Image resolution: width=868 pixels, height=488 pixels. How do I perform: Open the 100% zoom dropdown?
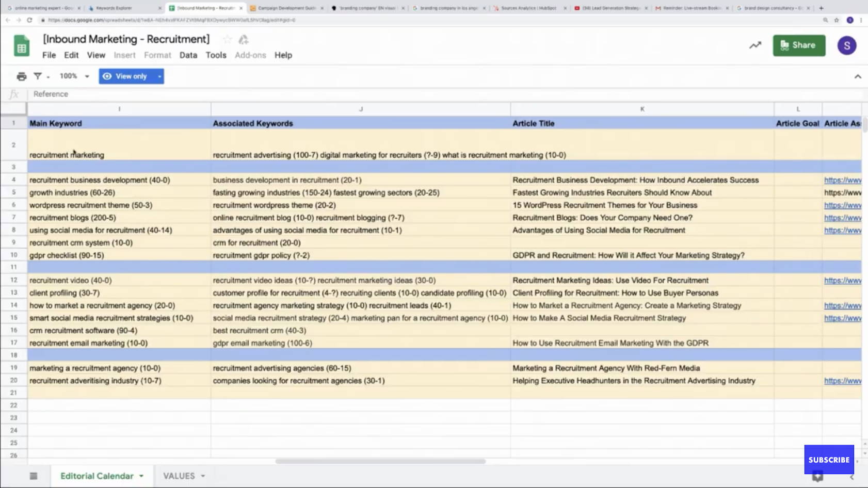tap(74, 76)
